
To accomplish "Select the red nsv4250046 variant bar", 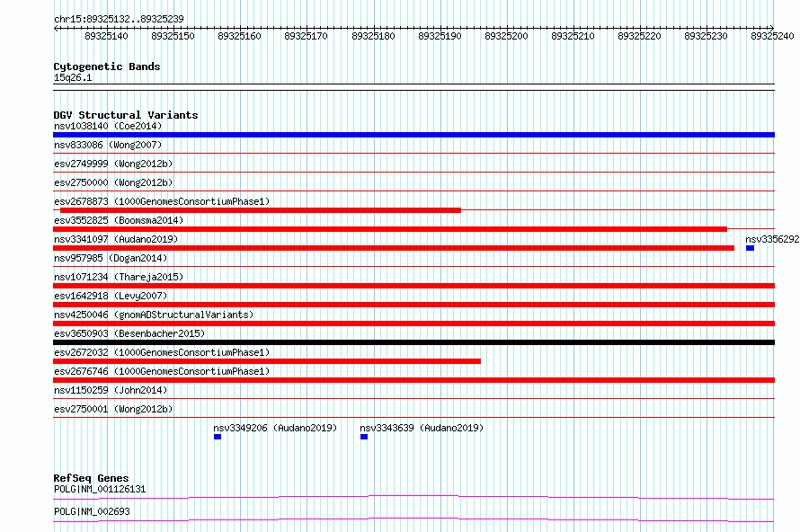I will (x=413, y=324).
